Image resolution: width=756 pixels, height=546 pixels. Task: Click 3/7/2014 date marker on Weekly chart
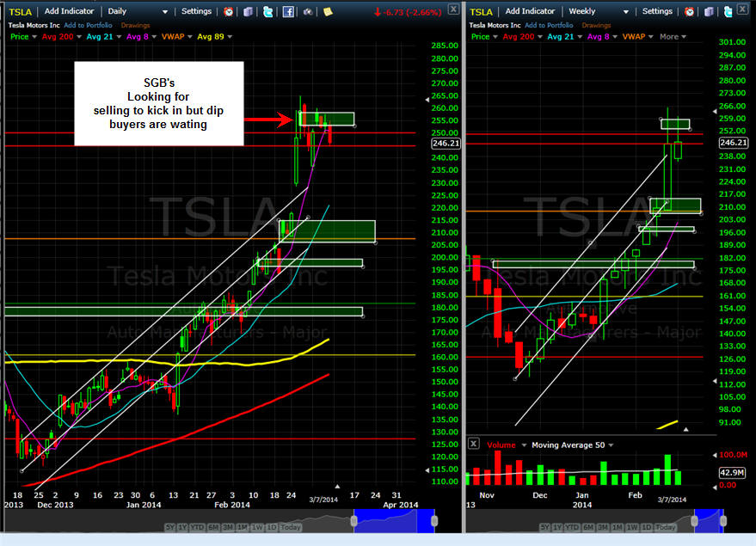672,500
